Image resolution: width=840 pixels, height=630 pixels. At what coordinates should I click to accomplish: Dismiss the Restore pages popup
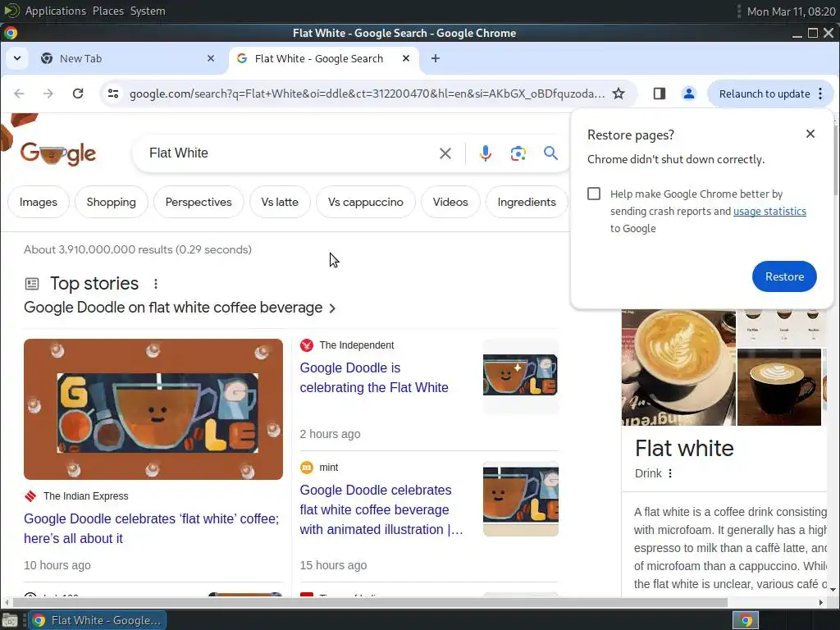810,134
